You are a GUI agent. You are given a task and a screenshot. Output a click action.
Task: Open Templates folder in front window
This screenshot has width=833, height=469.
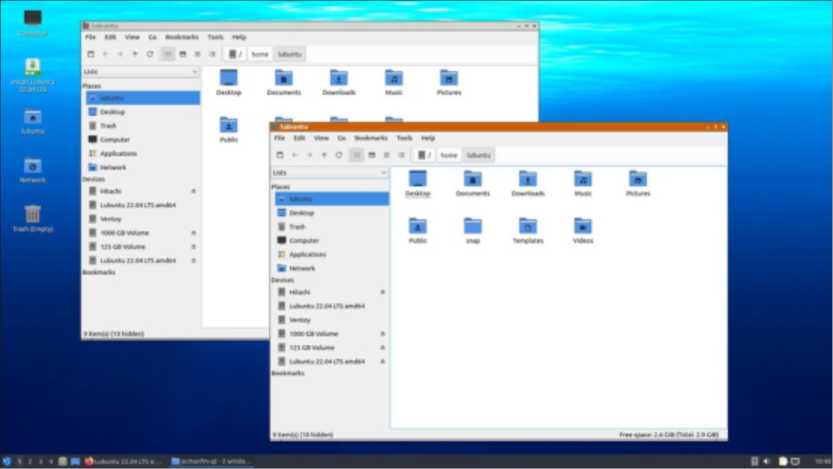point(528,231)
